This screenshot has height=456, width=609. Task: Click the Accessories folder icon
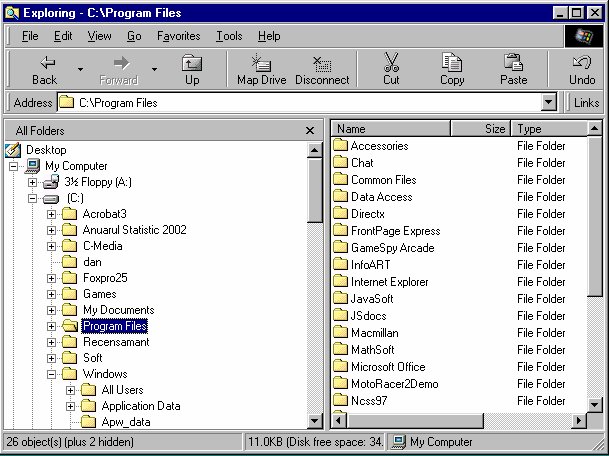340,145
